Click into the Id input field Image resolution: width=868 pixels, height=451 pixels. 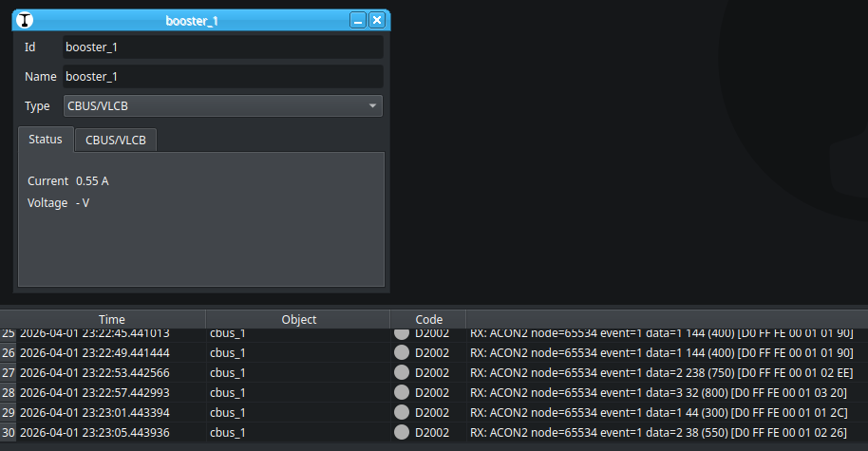coord(222,47)
